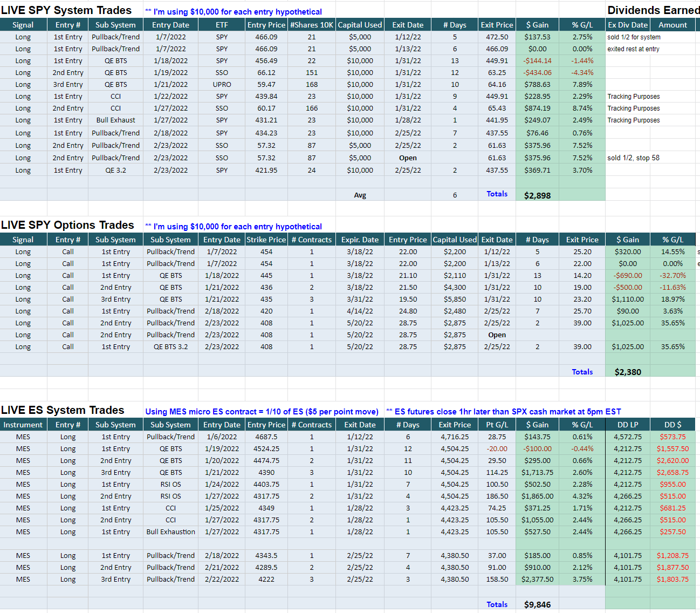
Task: Select the 'Strike Price' column header
Action: 266,240
